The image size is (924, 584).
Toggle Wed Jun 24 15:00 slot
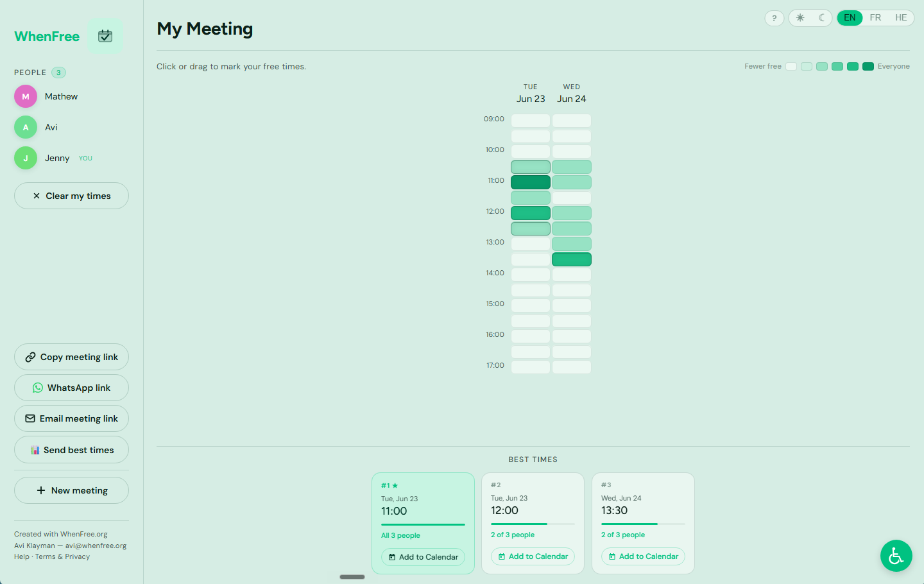pyautogui.click(x=572, y=305)
